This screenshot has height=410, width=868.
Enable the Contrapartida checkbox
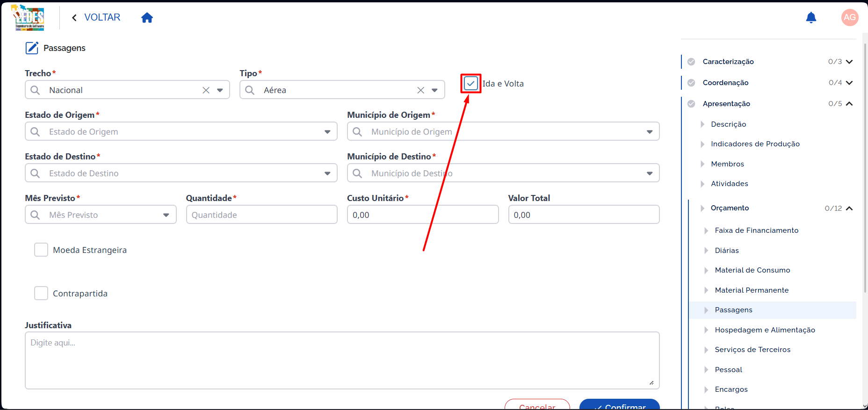(41, 293)
